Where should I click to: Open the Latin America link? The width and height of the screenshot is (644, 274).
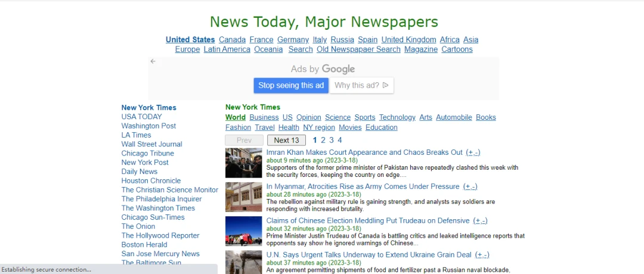coord(227,49)
